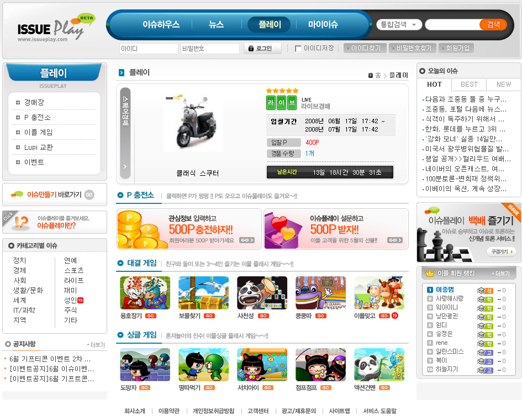Select the 스포츠 category
This screenshot has height=420, width=522.
pos(73,270)
